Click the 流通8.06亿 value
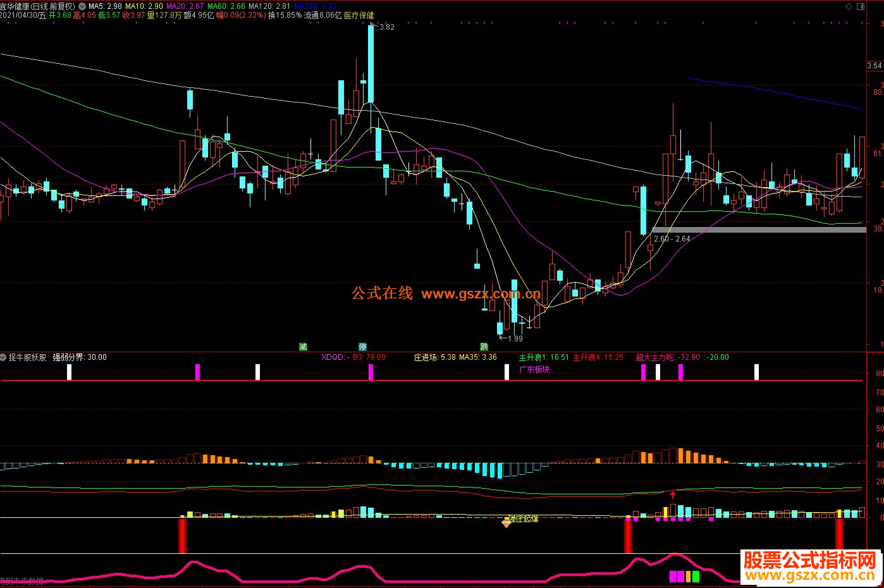 tap(322, 15)
